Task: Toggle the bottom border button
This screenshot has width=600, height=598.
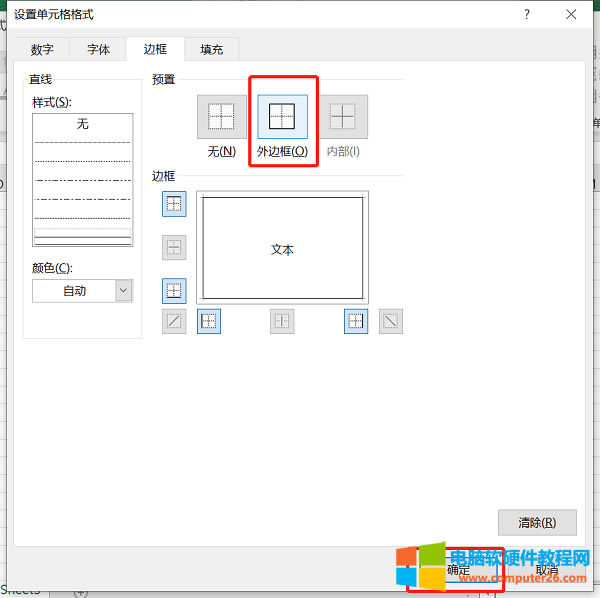Action: (174, 291)
